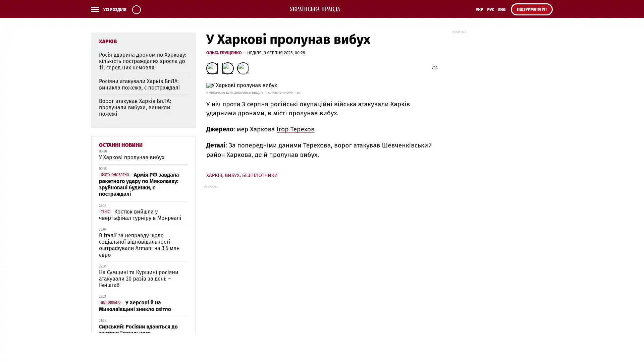Click the third round share icon
Screen dimensions: 644x362
pos(243,68)
